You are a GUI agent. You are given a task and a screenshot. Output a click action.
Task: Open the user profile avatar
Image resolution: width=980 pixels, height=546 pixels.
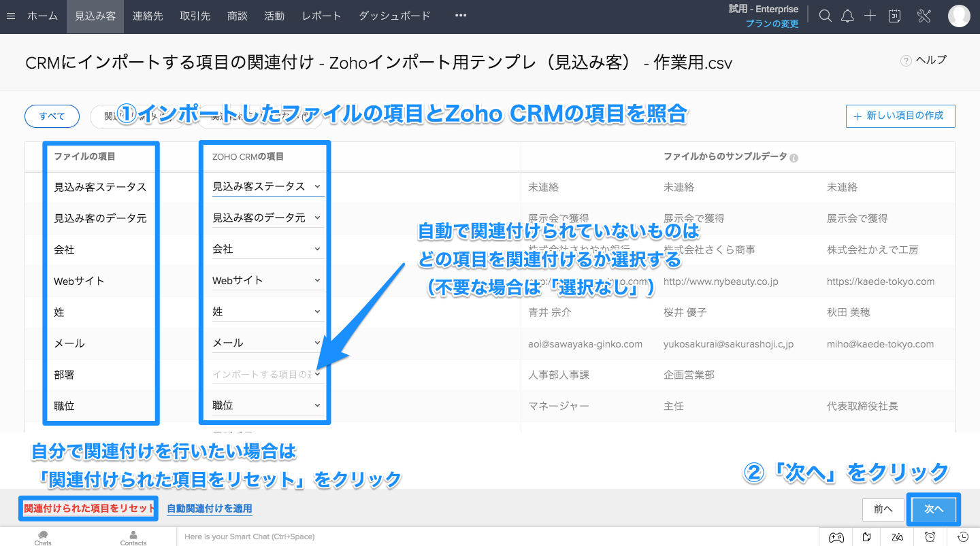coord(959,16)
